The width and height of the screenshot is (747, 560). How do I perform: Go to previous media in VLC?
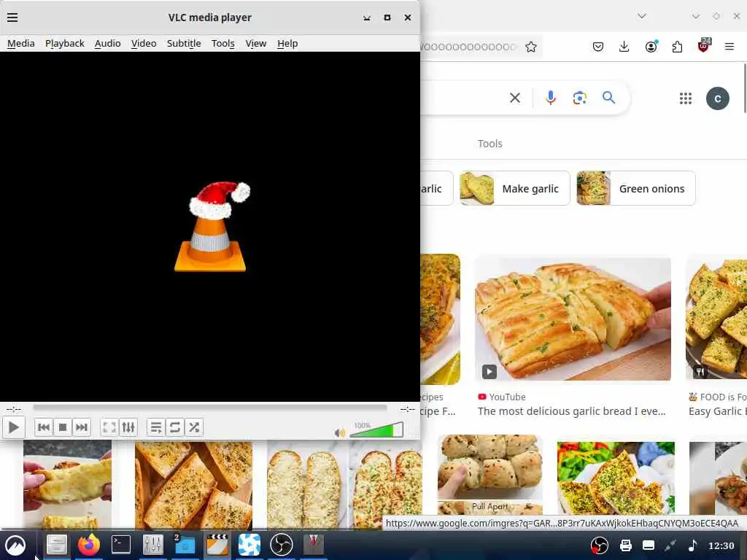point(43,427)
